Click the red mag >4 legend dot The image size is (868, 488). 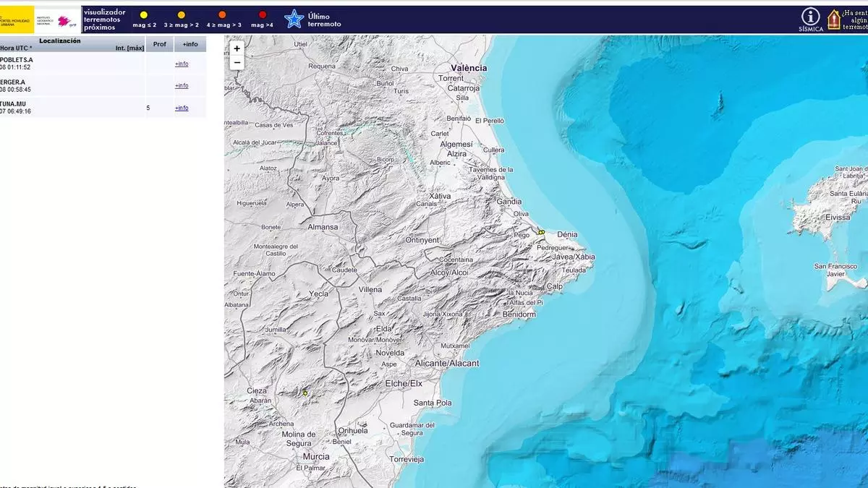[263, 14]
